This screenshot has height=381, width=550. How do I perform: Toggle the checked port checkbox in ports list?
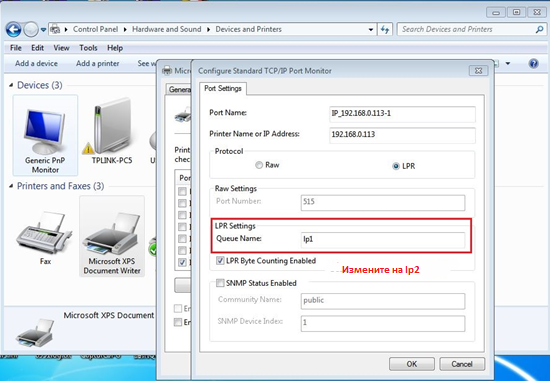pyautogui.click(x=182, y=262)
